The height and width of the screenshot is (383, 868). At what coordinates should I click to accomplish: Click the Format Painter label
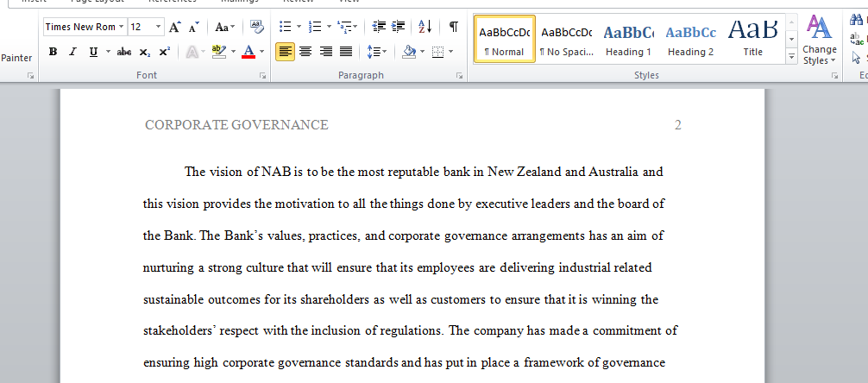click(x=16, y=58)
